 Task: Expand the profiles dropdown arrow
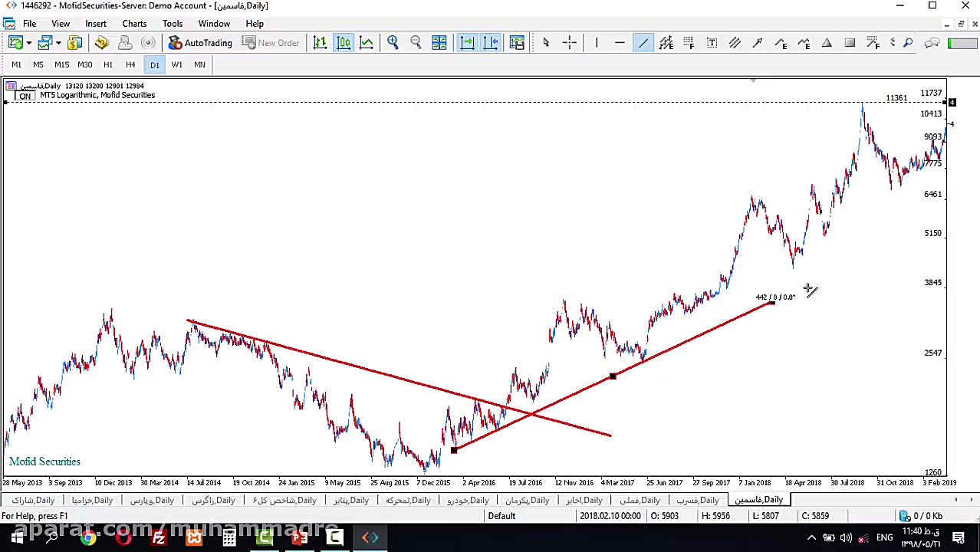coord(58,43)
